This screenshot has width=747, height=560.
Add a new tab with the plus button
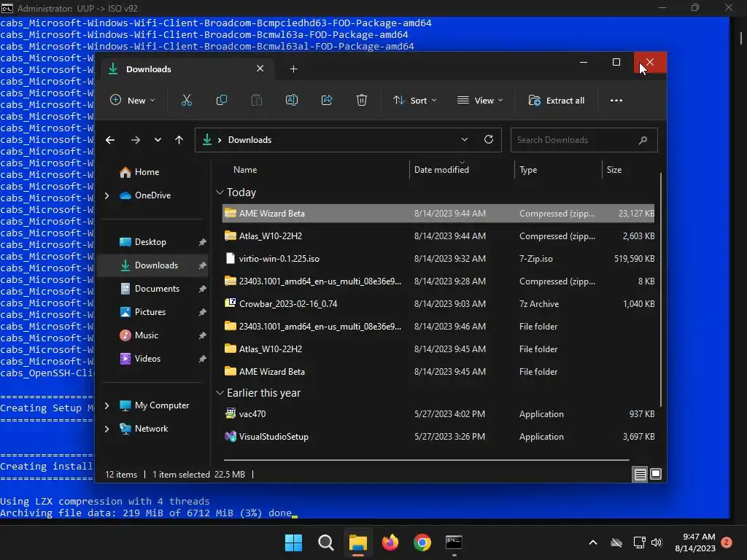[x=293, y=69]
